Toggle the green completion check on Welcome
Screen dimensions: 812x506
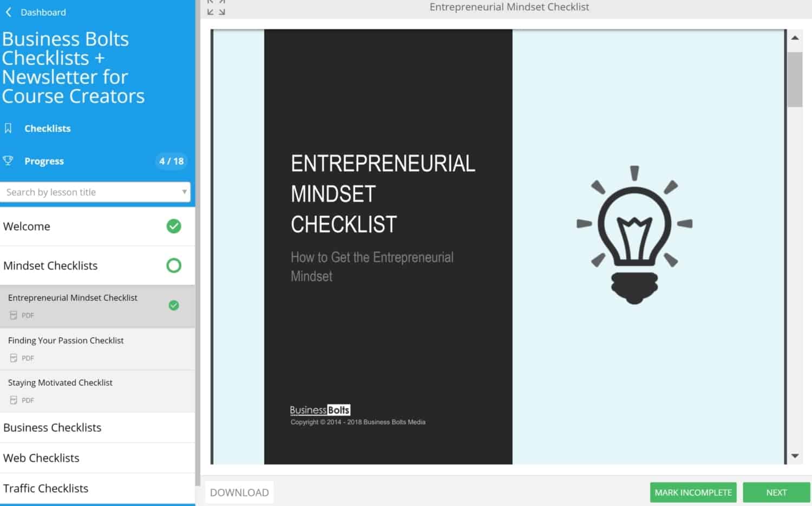point(174,226)
